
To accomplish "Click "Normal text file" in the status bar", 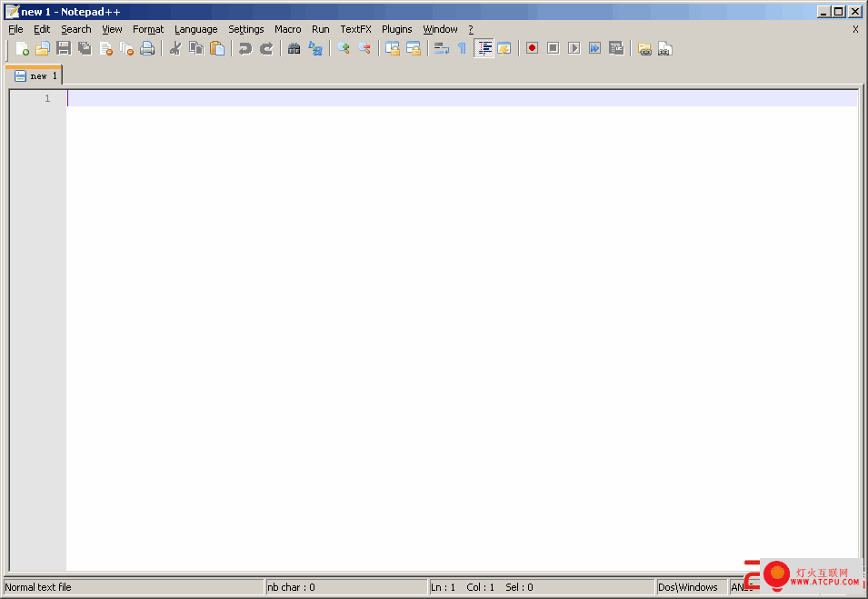I will tap(38, 587).
